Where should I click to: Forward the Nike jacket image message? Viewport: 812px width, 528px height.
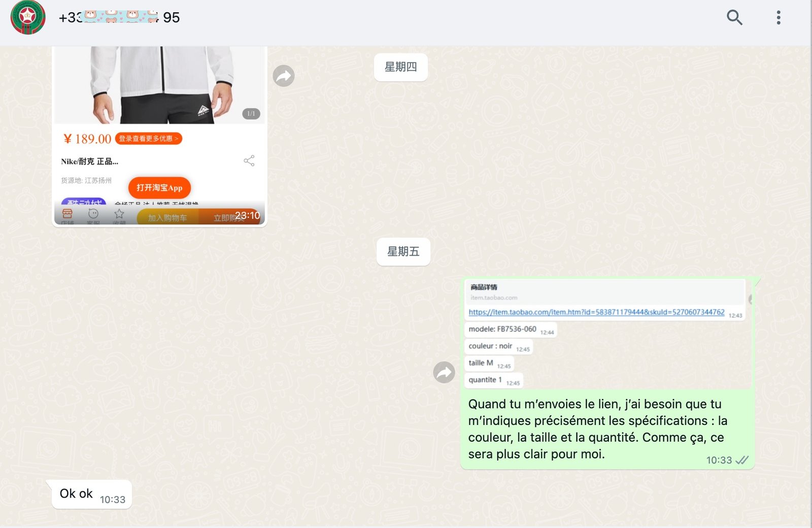point(284,76)
